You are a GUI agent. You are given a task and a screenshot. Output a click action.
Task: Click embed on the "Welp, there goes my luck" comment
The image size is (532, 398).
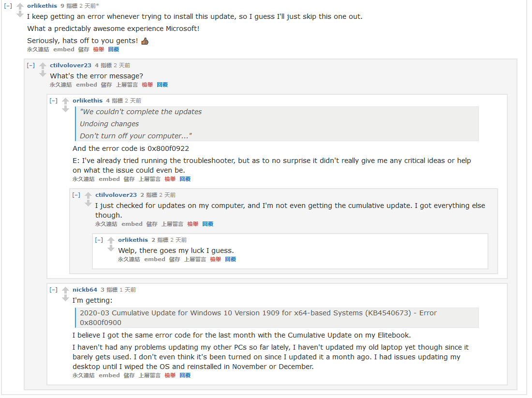155,259
